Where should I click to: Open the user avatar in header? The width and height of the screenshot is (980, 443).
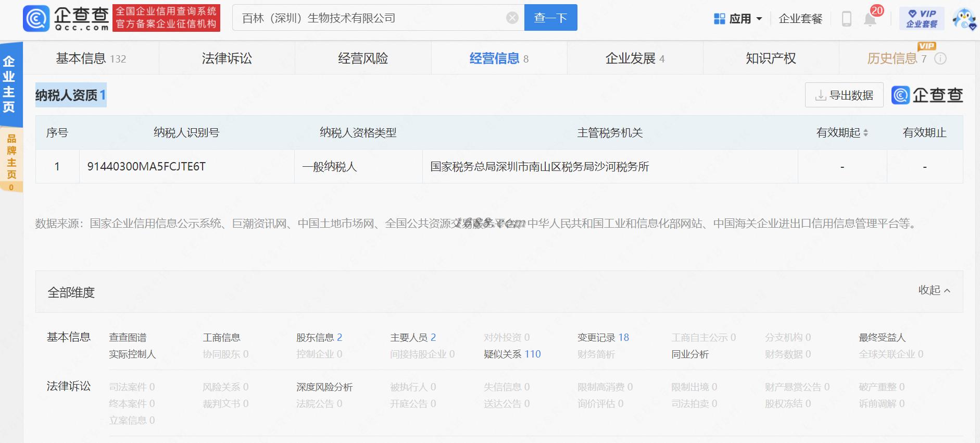(x=964, y=19)
